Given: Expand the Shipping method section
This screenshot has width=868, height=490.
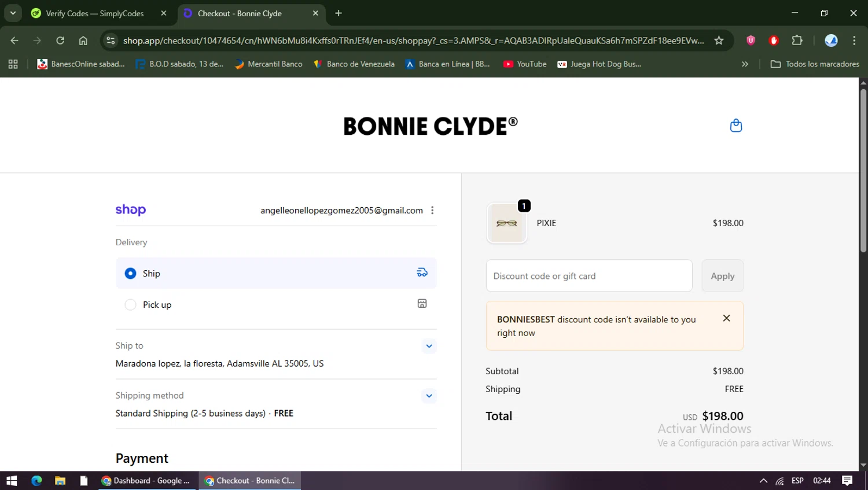Looking at the screenshot, I should point(429,396).
